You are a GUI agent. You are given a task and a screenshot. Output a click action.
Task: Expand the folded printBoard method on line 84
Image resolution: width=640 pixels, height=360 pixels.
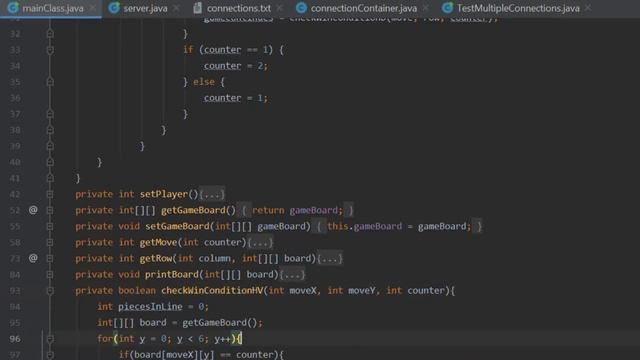50,275
